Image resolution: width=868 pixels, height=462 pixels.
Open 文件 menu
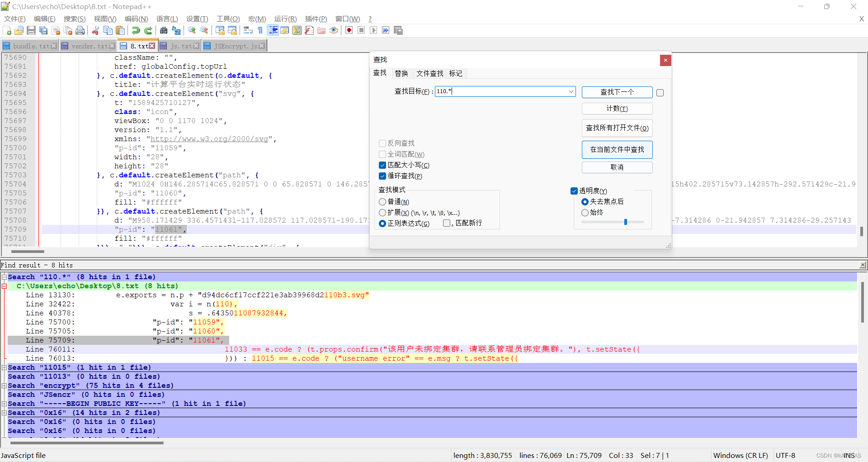[14, 19]
